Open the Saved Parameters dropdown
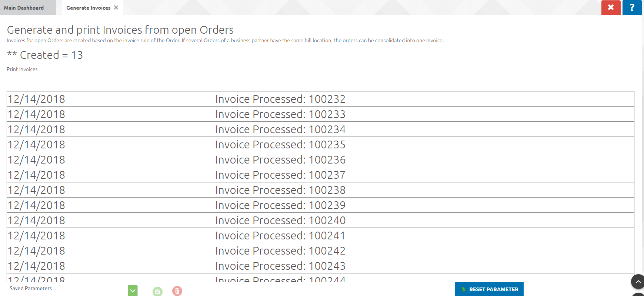Viewport: 644px width, 296px height. (x=133, y=291)
